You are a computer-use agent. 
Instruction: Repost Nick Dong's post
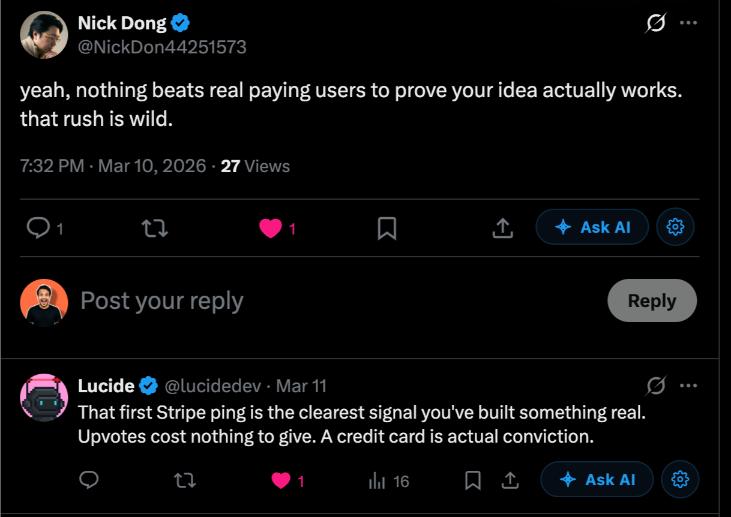point(155,228)
